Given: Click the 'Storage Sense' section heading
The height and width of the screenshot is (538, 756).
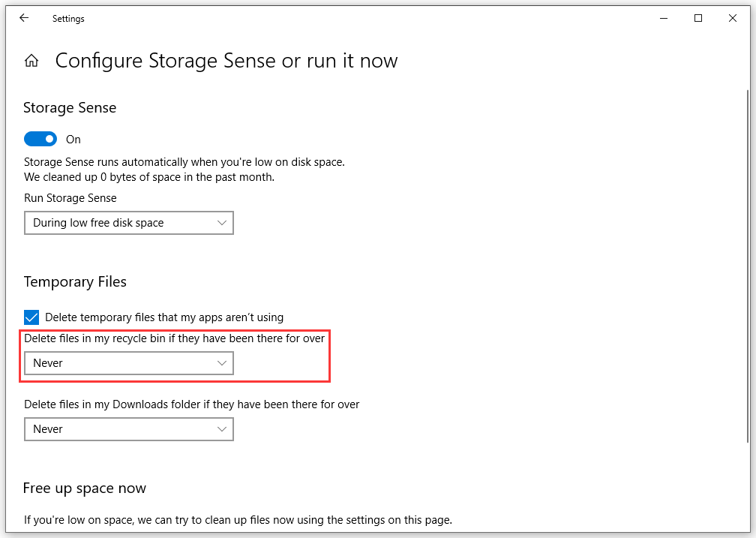Looking at the screenshot, I should (x=70, y=107).
